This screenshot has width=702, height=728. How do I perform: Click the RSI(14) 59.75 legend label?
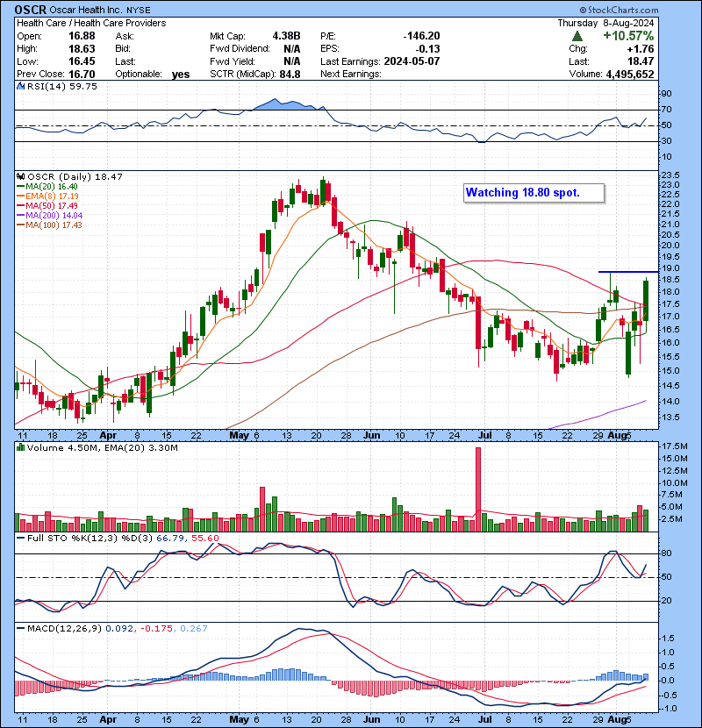[61, 86]
